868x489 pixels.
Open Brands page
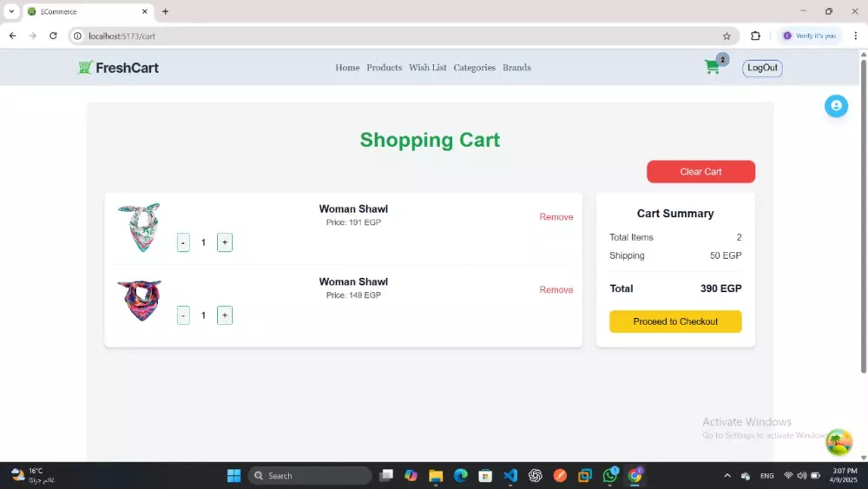(516, 68)
